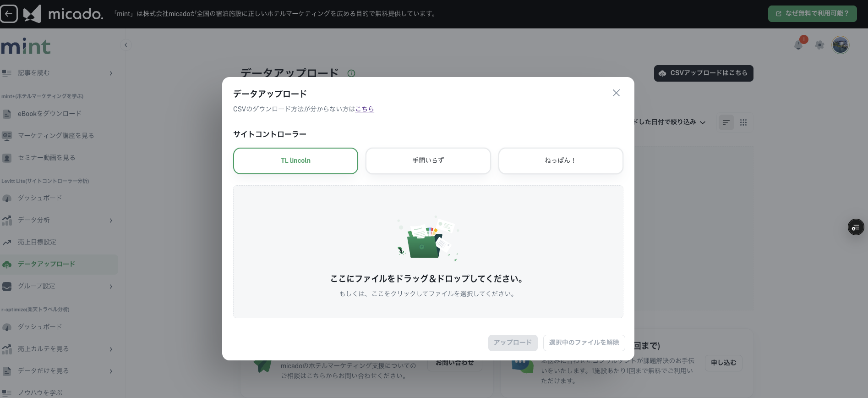868x398 pixels.
Task: Click the file drag and drop area
Action: point(428,252)
